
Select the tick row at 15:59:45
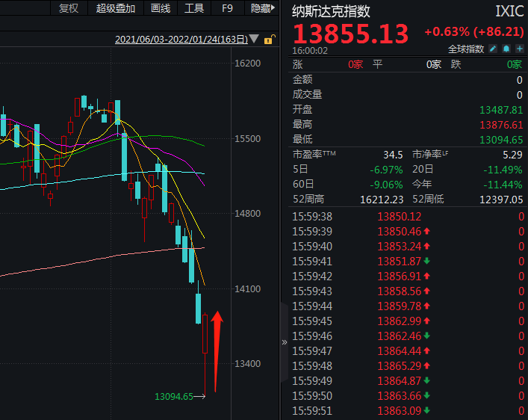click(x=408, y=321)
